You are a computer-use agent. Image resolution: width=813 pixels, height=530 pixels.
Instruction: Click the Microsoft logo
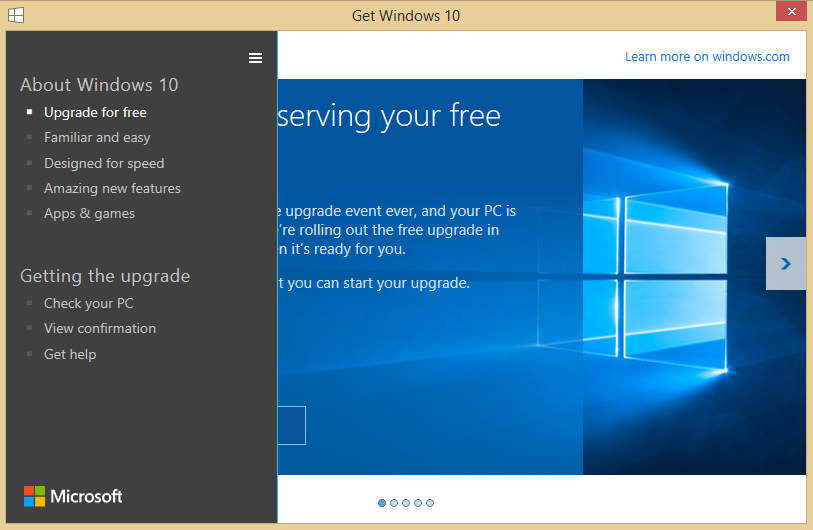(73, 496)
